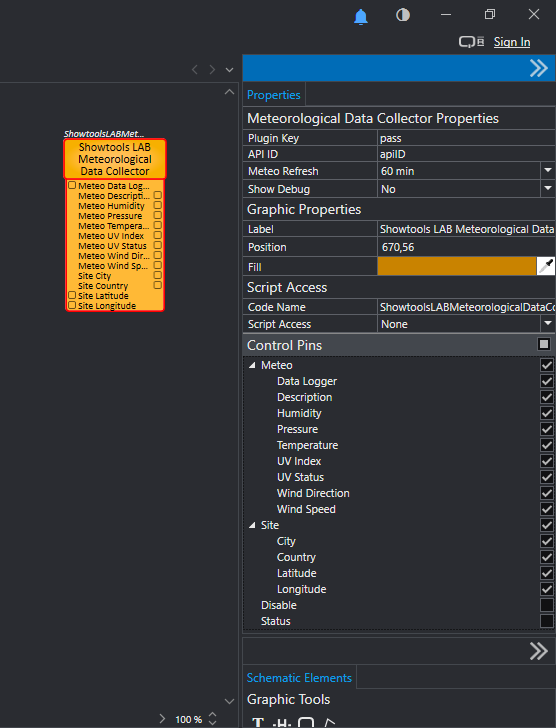Edit the Position field 670,56
The image size is (556, 728).
466,247
